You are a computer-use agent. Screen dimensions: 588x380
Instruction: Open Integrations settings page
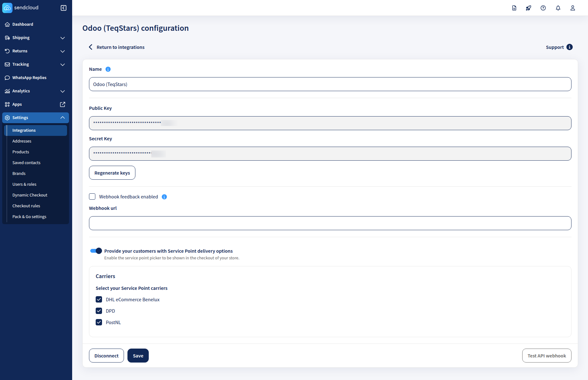(36, 130)
